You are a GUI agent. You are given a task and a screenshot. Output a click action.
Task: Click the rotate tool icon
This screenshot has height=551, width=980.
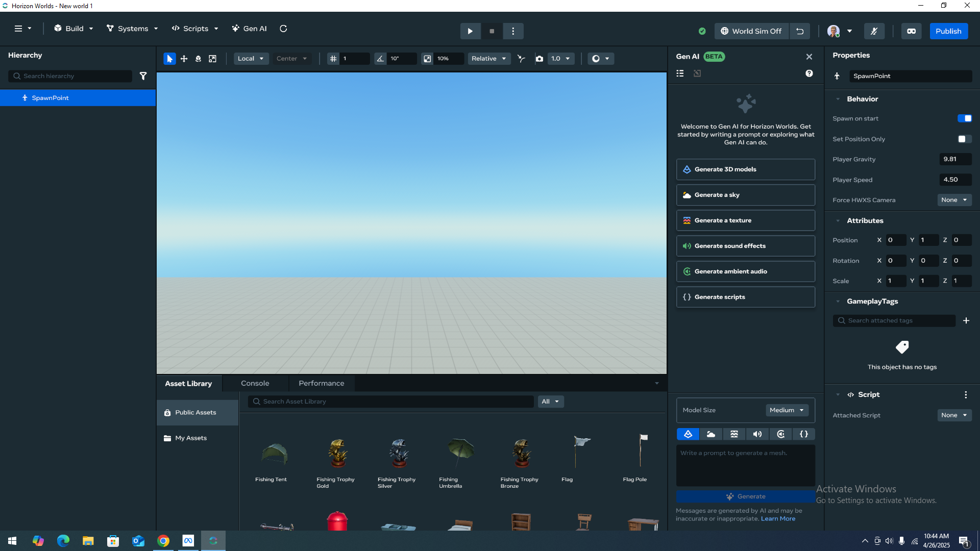coord(198,59)
